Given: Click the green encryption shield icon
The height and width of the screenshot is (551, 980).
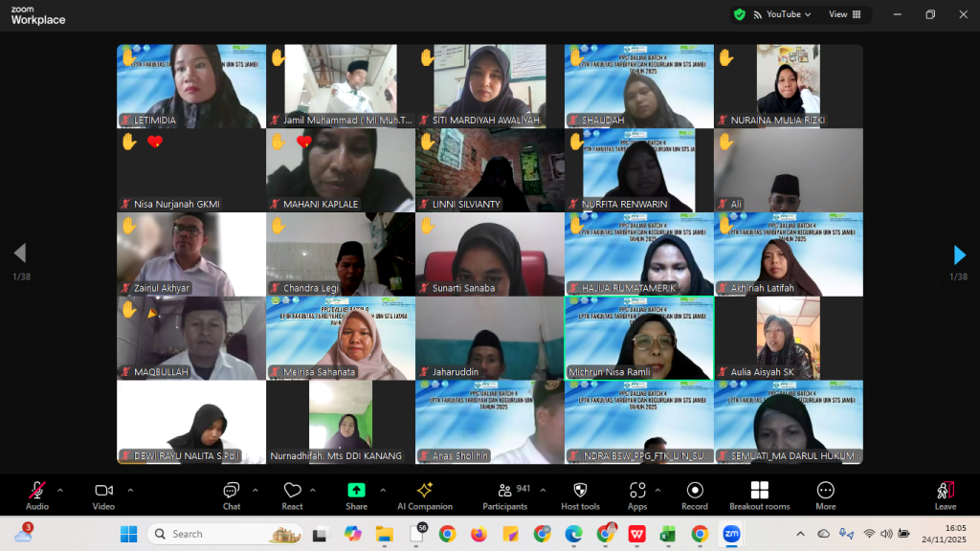Looking at the screenshot, I should click(x=739, y=14).
